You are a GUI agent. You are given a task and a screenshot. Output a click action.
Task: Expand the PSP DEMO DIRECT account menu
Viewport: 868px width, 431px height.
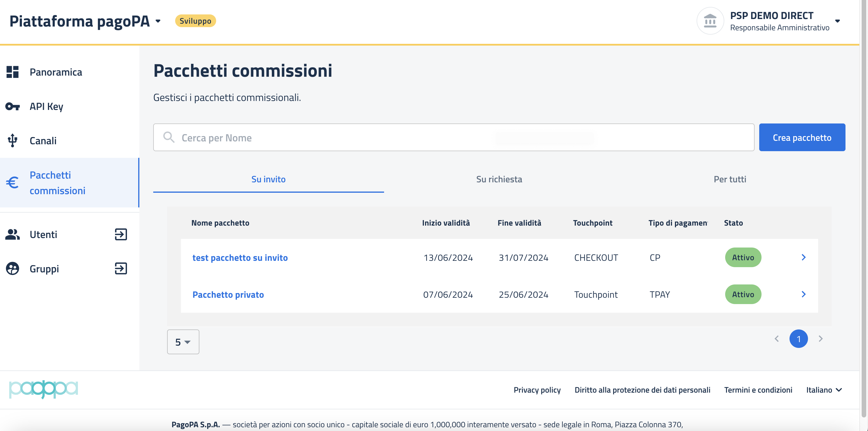pos(837,21)
